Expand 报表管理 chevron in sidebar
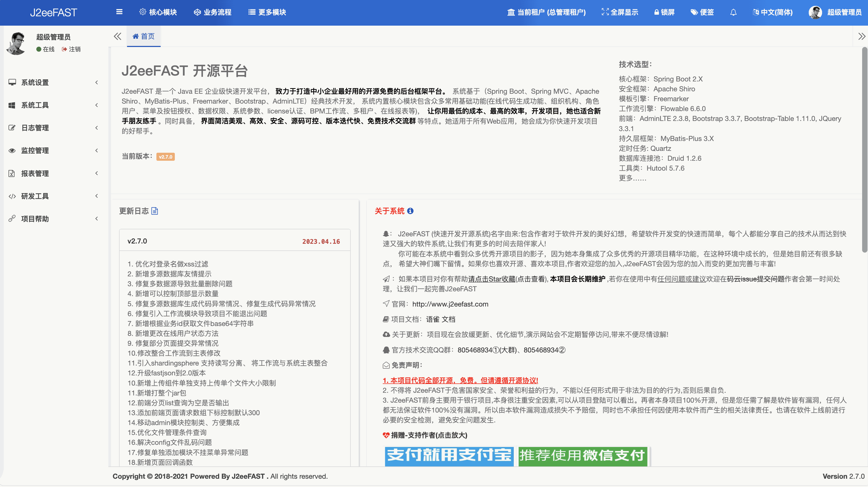The image size is (868, 487). pos(97,173)
